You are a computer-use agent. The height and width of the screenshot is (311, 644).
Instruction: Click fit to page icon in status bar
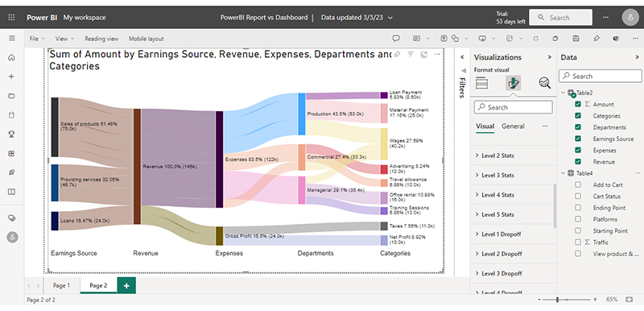630,300
